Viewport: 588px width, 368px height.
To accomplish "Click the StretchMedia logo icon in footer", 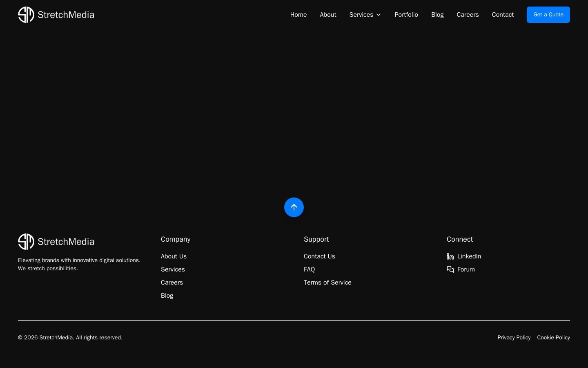I will pos(26,242).
